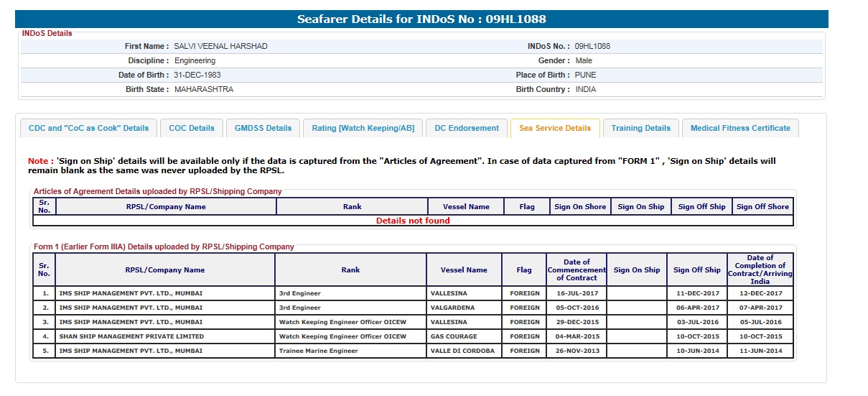Click the Sign On Shore column header

pyautogui.click(x=580, y=207)
